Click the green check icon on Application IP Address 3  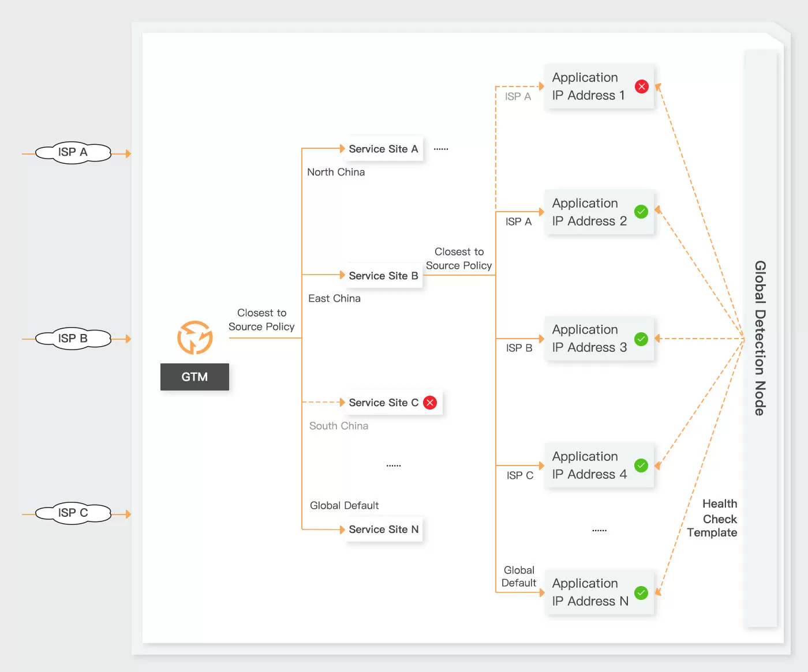[x=641, y=339]
